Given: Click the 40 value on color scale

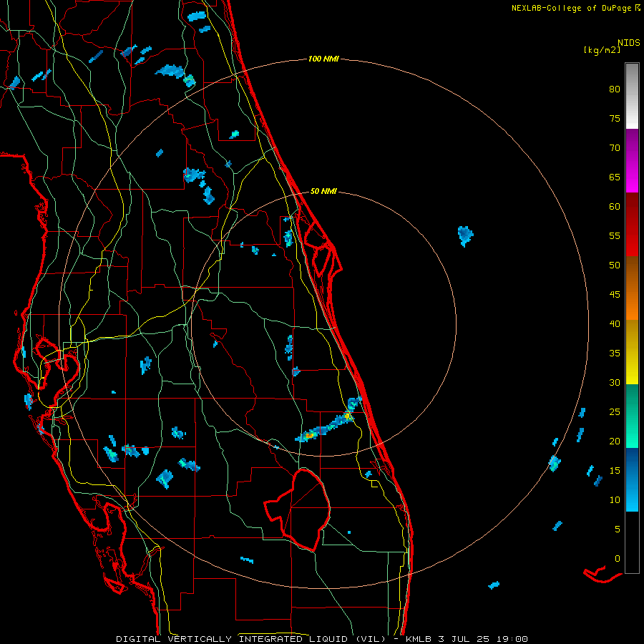Looking at the screenshot, I should (615, 323).
